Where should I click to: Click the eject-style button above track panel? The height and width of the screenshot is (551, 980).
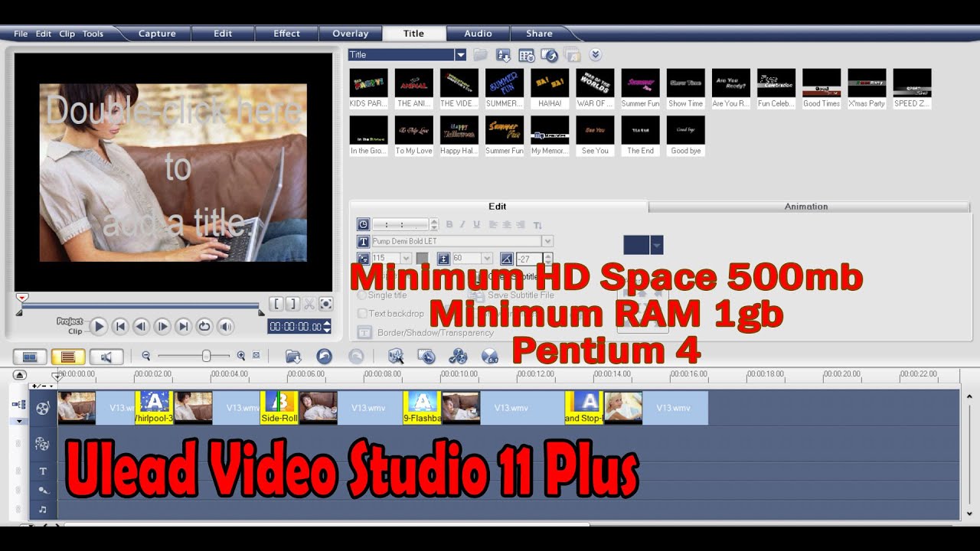(20, 374)
